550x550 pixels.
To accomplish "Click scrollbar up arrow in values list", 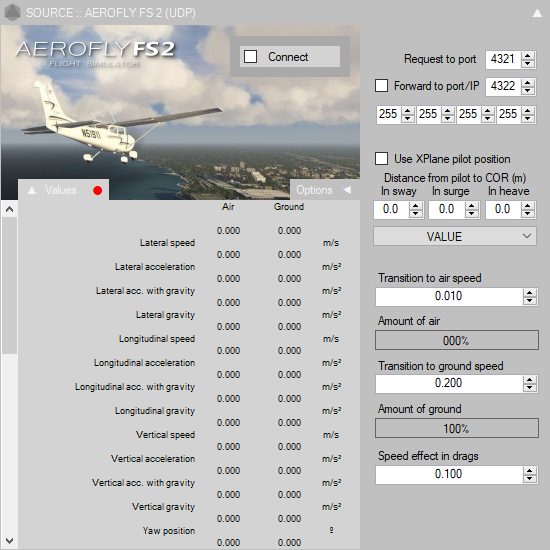I will [9, 209].
